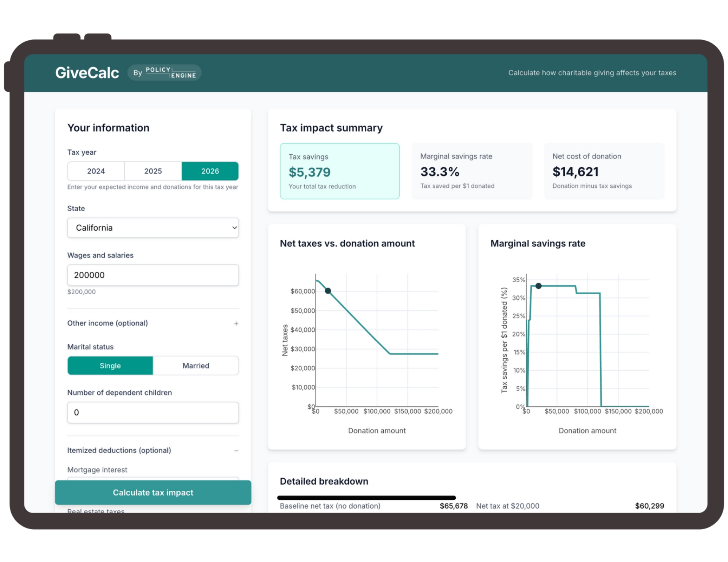This screenshot has height=562, width=728.
Task: Click the marker dot on marginal savings chart
Action: click(x=538, y=286)
